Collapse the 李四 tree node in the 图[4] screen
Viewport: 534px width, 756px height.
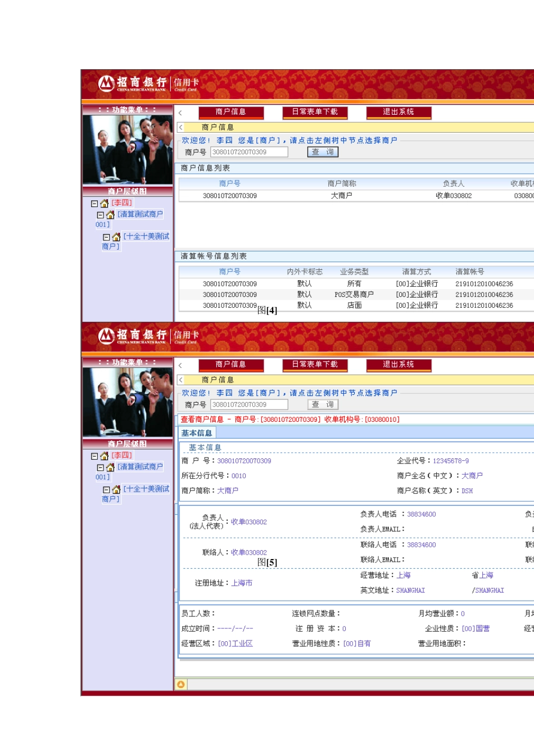click(94, 204)
